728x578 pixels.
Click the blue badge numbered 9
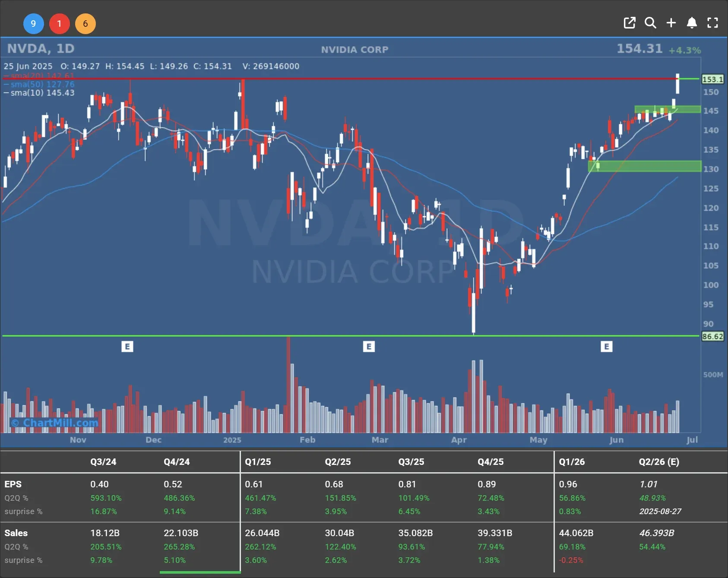33,24
